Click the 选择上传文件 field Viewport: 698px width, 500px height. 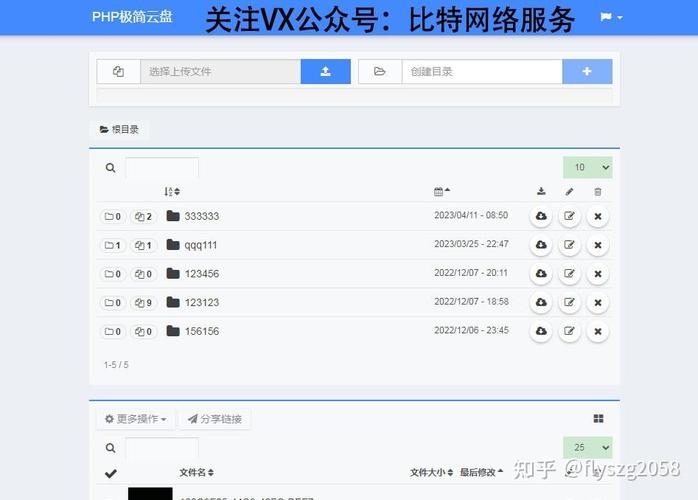pos(220,71)
